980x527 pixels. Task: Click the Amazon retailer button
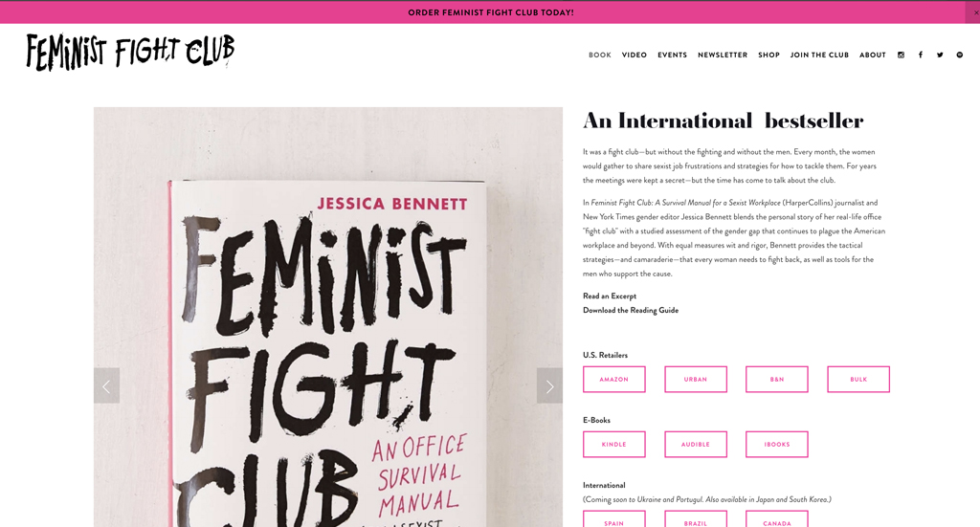click(x=614, y=380)
